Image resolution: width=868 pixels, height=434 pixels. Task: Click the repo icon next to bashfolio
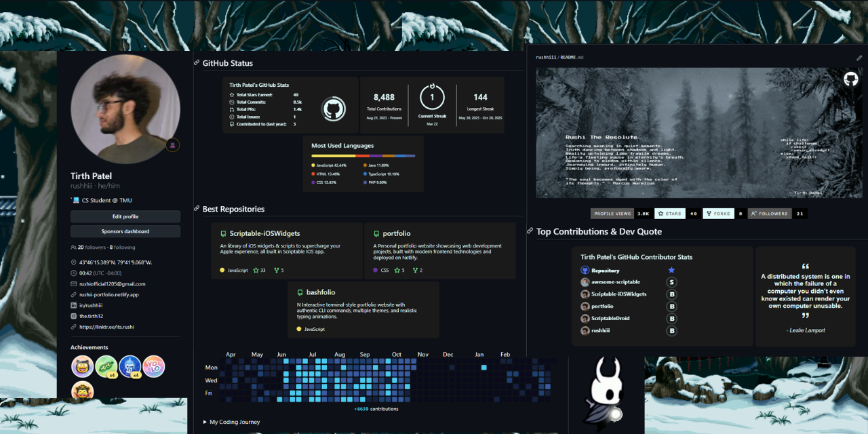coord(300,292)
